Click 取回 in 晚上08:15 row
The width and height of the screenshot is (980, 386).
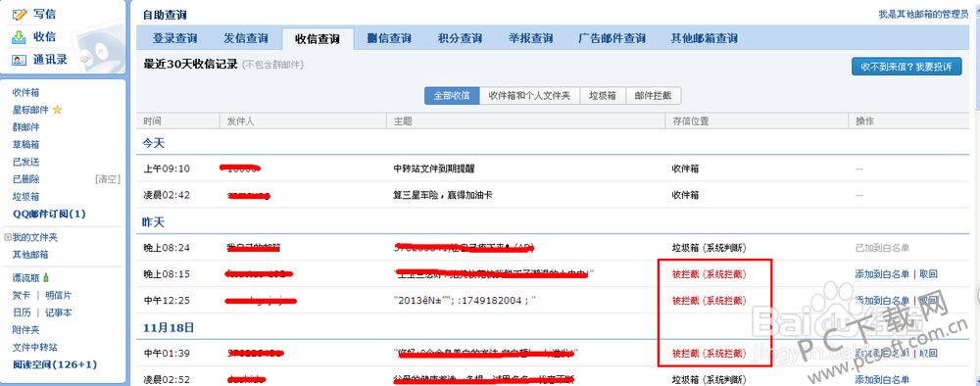coord(928,274)
